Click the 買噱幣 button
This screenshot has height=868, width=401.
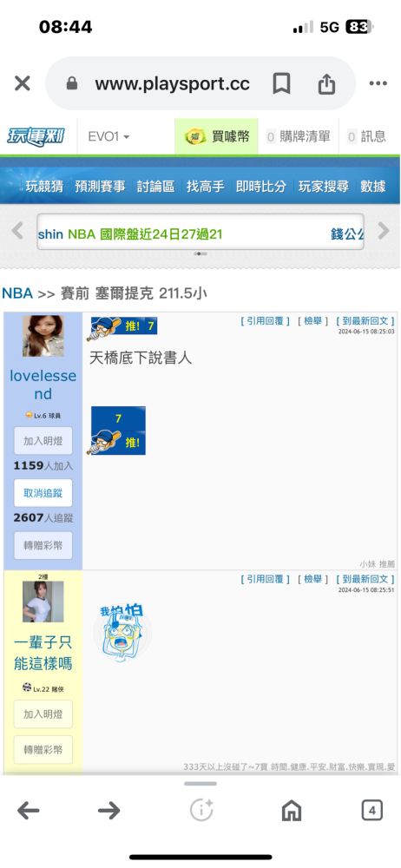click(x=217, y=136)
